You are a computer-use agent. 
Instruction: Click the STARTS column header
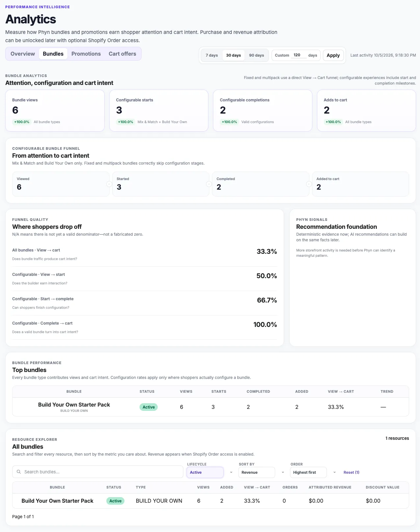(x=219, y=392)
